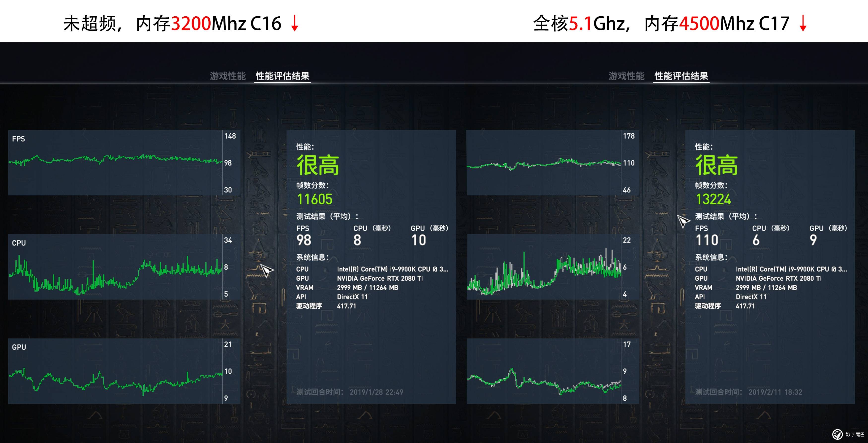Click the 148 maximum label on left FPS graph
868x443 pixels.
tap(230, 136)
